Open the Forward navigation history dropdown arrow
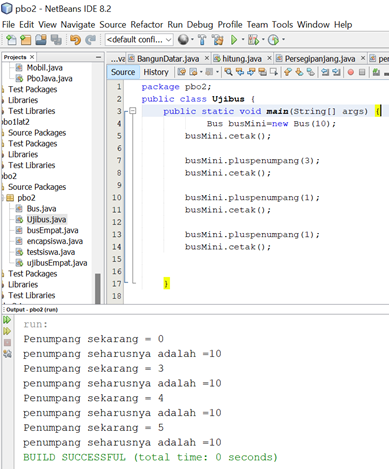Image resolution: width=389 pixels, height=469 pixels. pyautogui.click(x=217, y=72)
